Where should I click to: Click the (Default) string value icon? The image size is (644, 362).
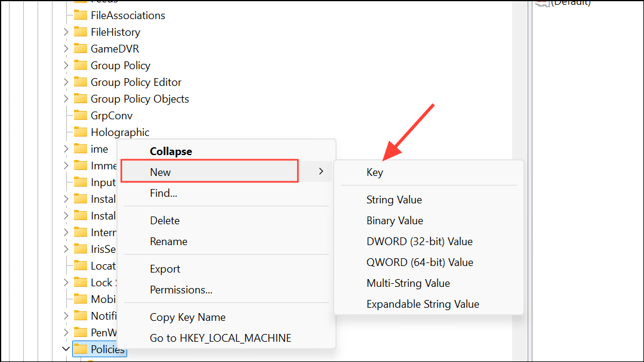542,4
